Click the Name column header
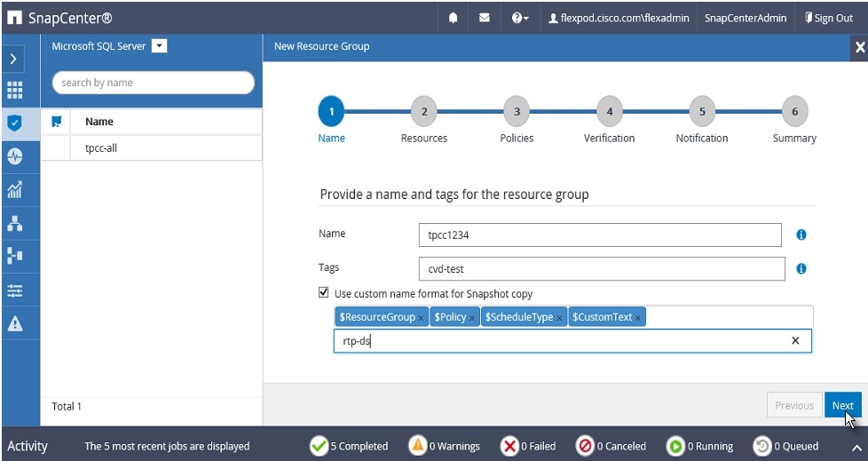This screenshot has height=461, width=868. coord(99,122)
